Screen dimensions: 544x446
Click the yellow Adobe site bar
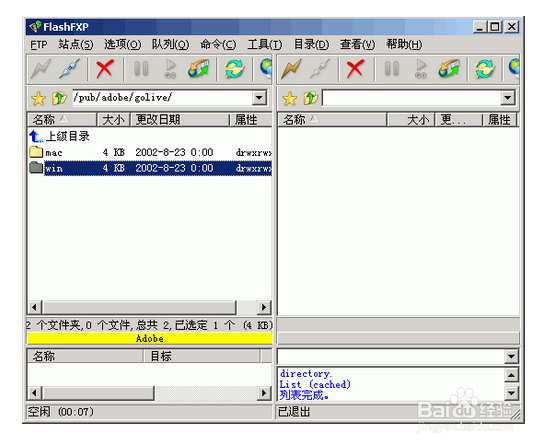pyautogui.click(x=150, y=338)
